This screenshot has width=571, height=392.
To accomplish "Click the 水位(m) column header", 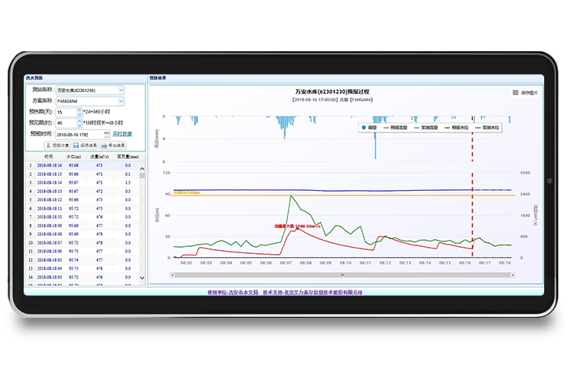I will coord(73,157).
